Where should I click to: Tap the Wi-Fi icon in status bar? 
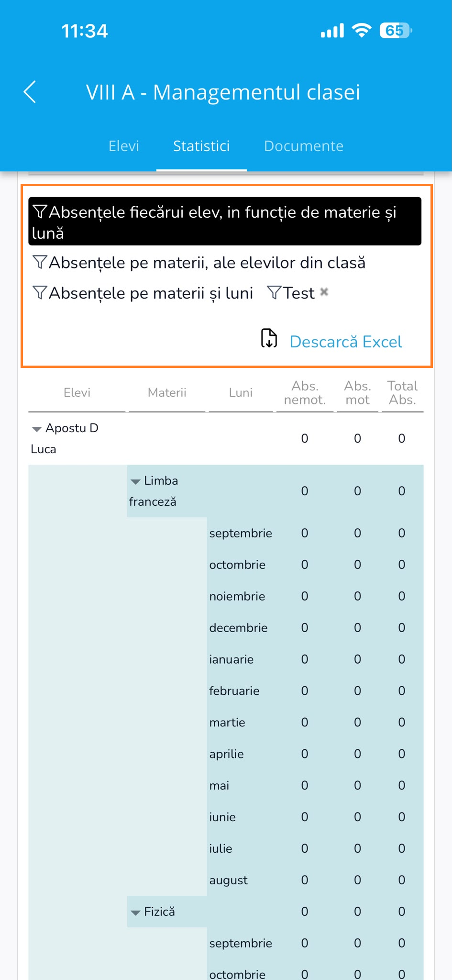(x=362, y=31)
